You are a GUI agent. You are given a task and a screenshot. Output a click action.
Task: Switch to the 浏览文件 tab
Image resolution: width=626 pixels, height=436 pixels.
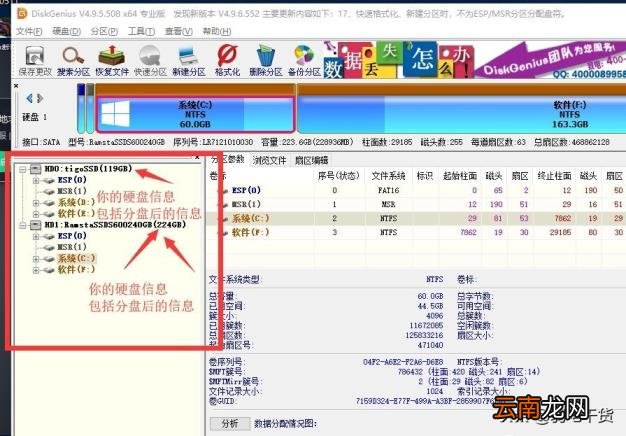click(269, 161)
